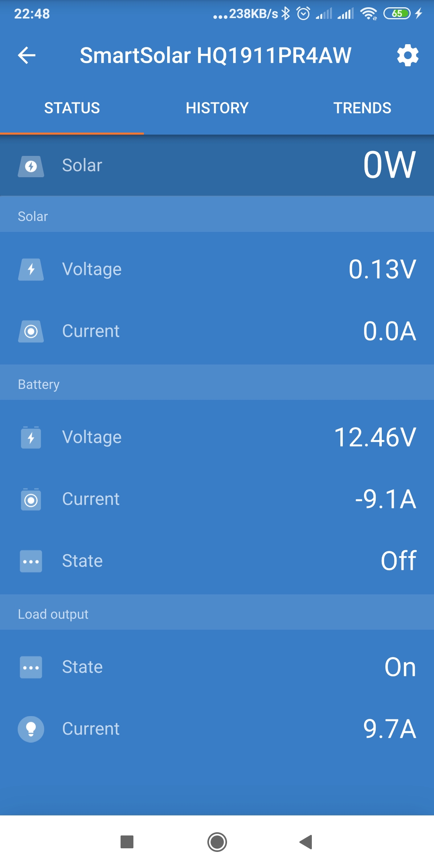Tap the Battery voltage icon

(31, 438)
